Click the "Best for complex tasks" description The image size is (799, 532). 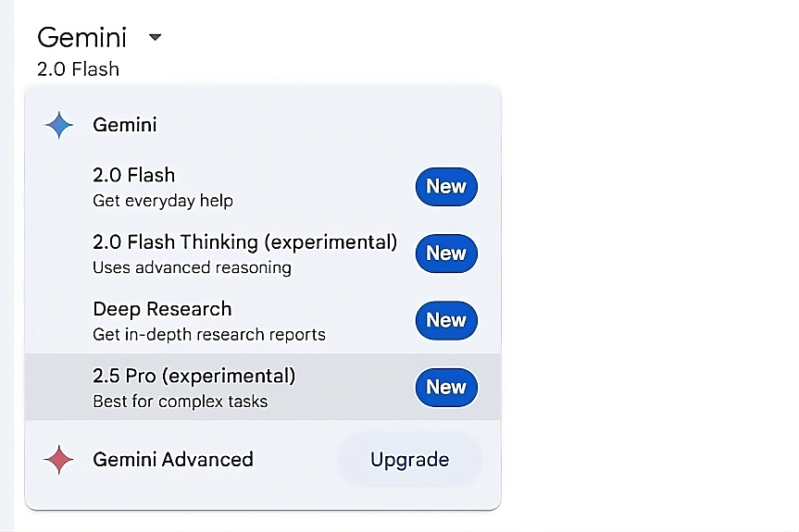[x=180, y=402]
